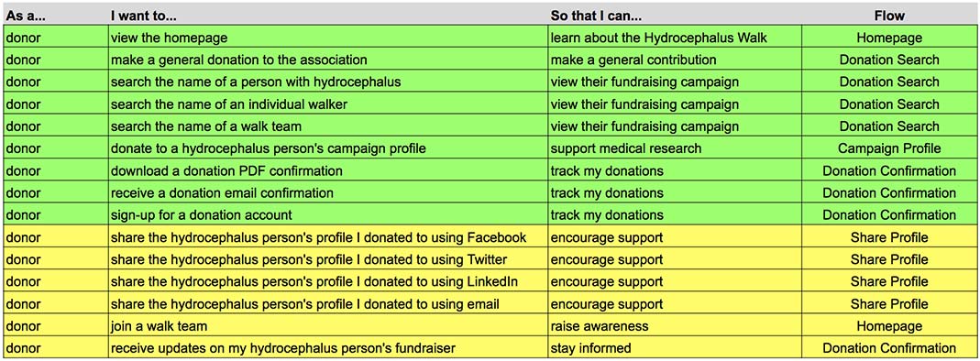Click the 'raise awareness' cell
The height and width of the screenshot is (361, 980).
(675, 326)
